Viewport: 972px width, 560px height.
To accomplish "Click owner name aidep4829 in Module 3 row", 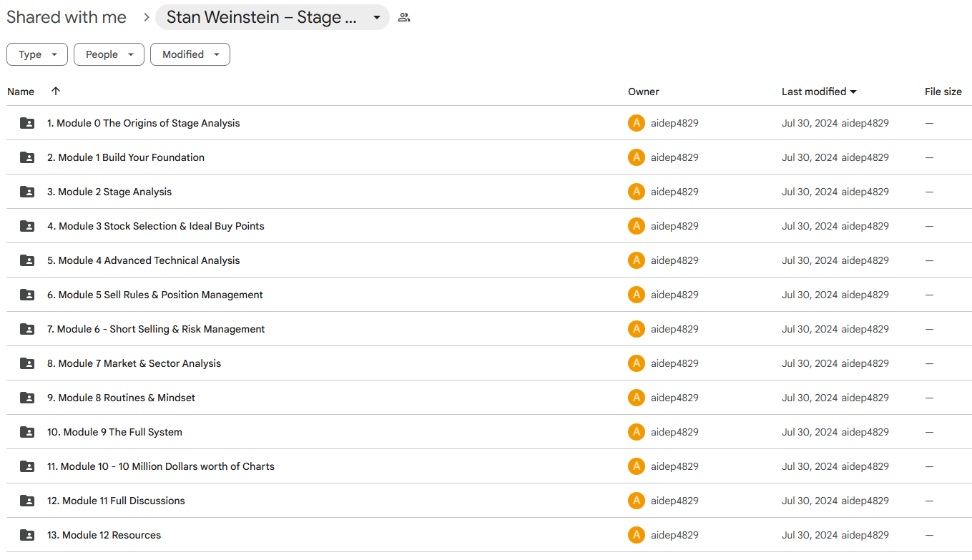I will [x=674, y=226].
